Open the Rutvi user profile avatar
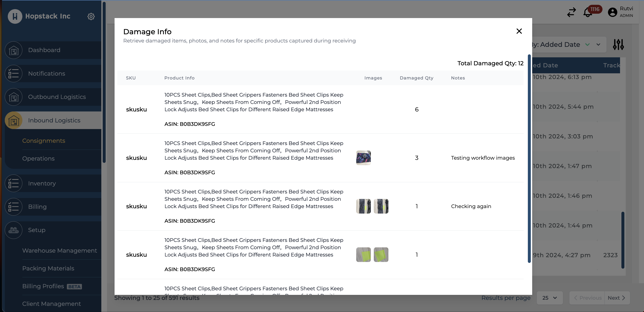644x312 pixels. tap(612, 12)
